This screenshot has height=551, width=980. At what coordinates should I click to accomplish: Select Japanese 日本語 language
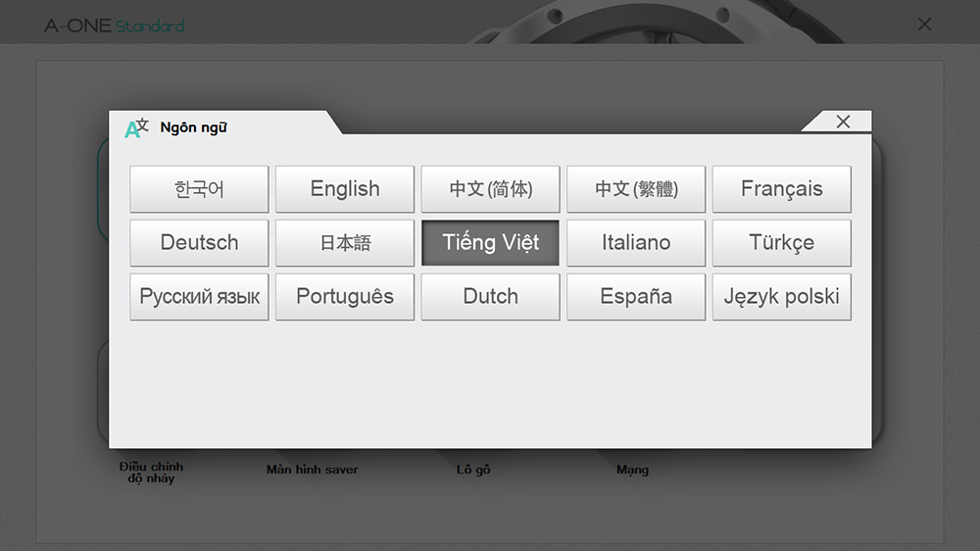(345, 243)
